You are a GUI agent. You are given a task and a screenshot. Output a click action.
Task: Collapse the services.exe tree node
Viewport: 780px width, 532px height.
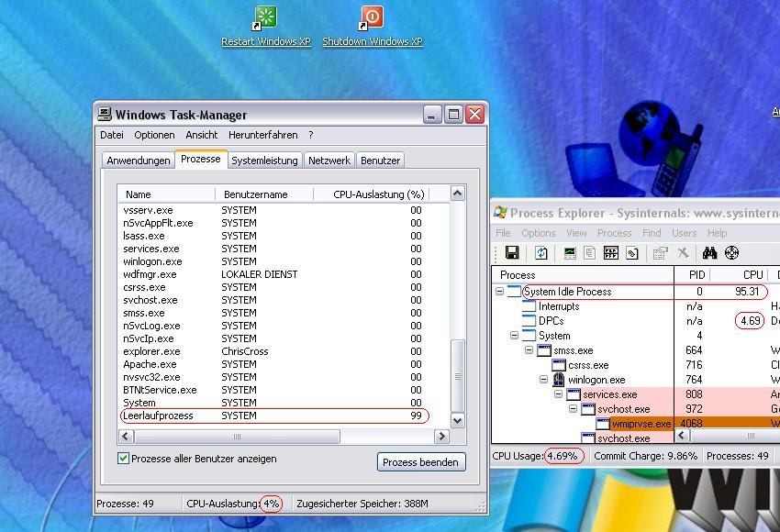pos(559,394)
